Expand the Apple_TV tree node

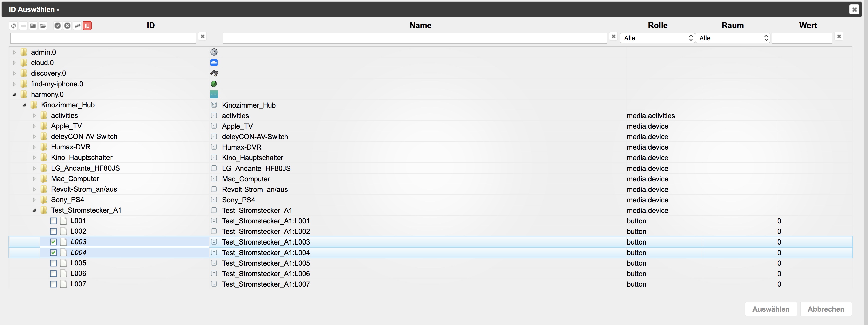34,126
